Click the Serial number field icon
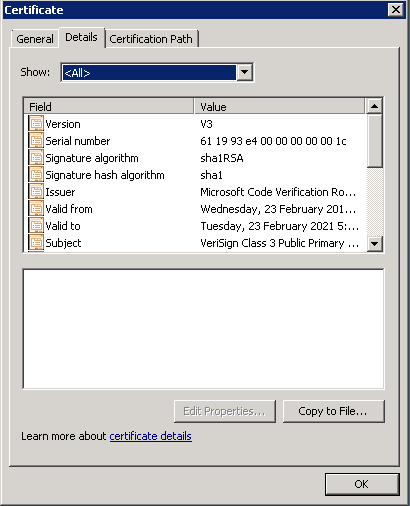 tap(36, 141)
